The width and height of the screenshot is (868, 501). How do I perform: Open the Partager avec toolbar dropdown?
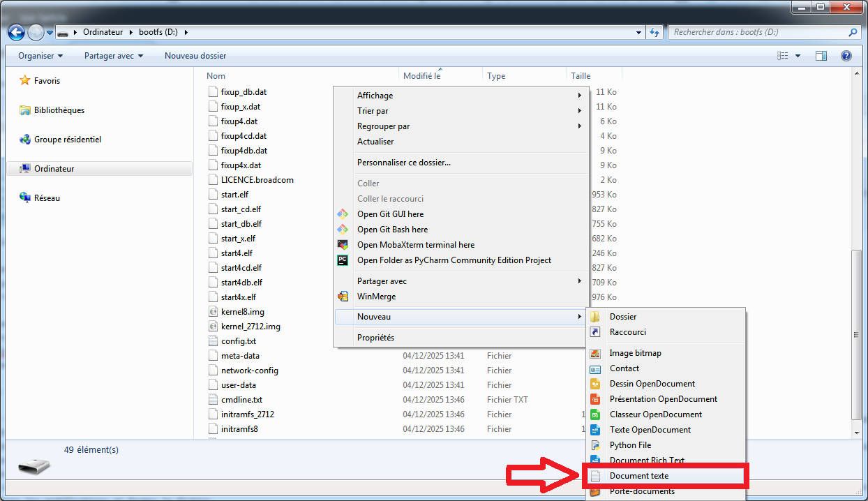(113, 56)
